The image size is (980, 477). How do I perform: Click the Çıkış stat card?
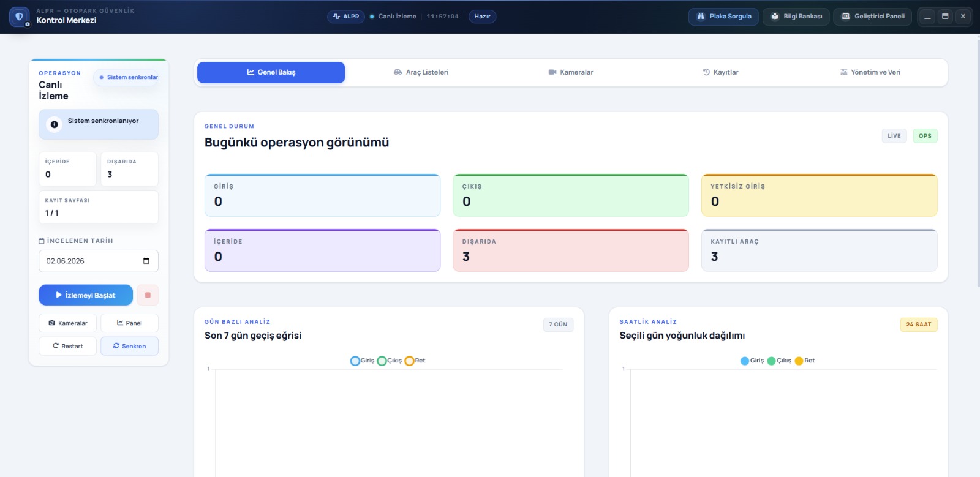[x=571, y=195]
